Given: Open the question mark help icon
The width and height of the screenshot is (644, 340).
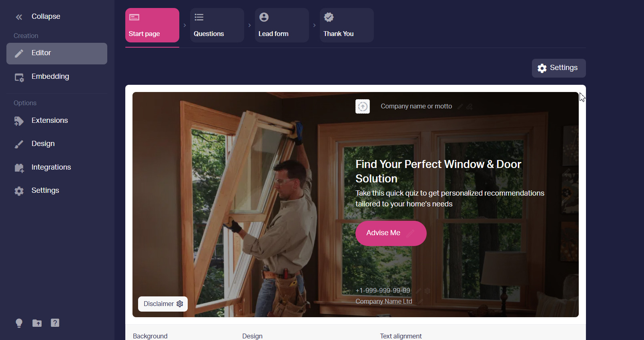Looking at the screenshot, I should (55, 323).
